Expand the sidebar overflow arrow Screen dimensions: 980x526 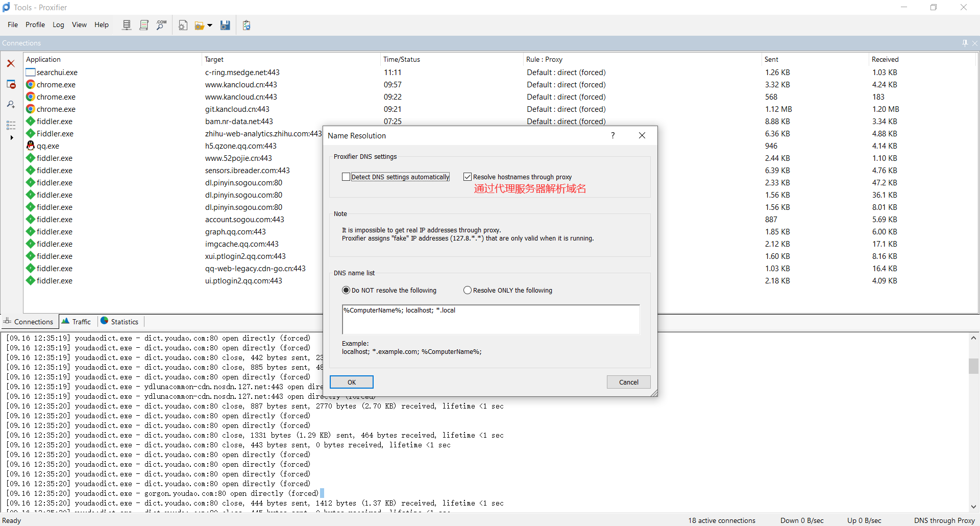(11, 137)
